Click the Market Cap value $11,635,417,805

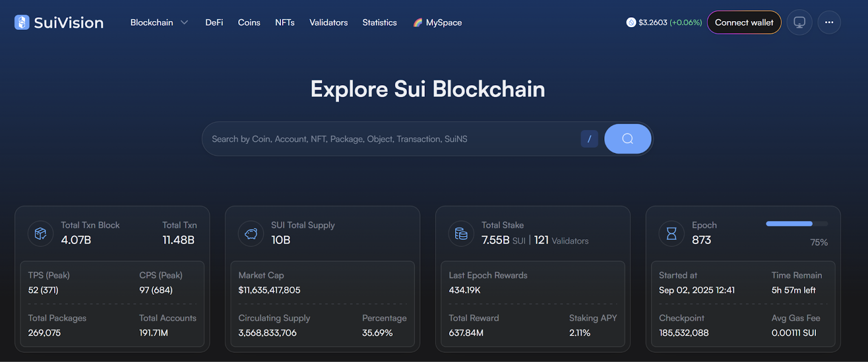point(269,290)
